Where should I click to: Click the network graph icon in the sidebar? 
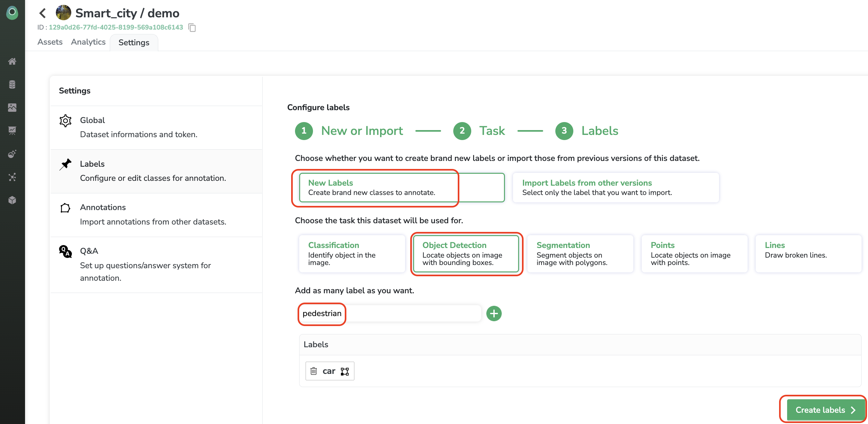pos(12,177)
